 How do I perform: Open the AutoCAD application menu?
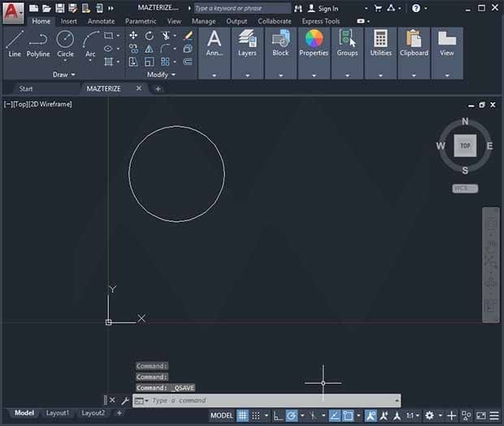13,13
